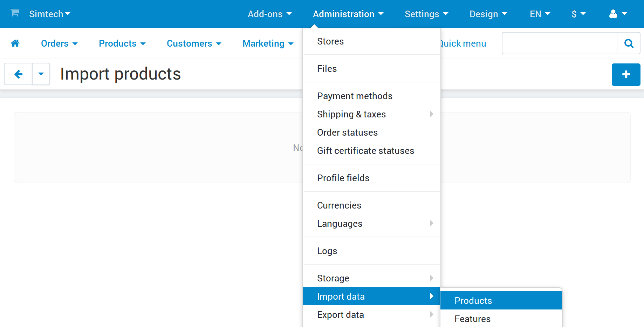Expand the Add-ons menu
This screenshot has width=644, height=327.
[270, 14]
